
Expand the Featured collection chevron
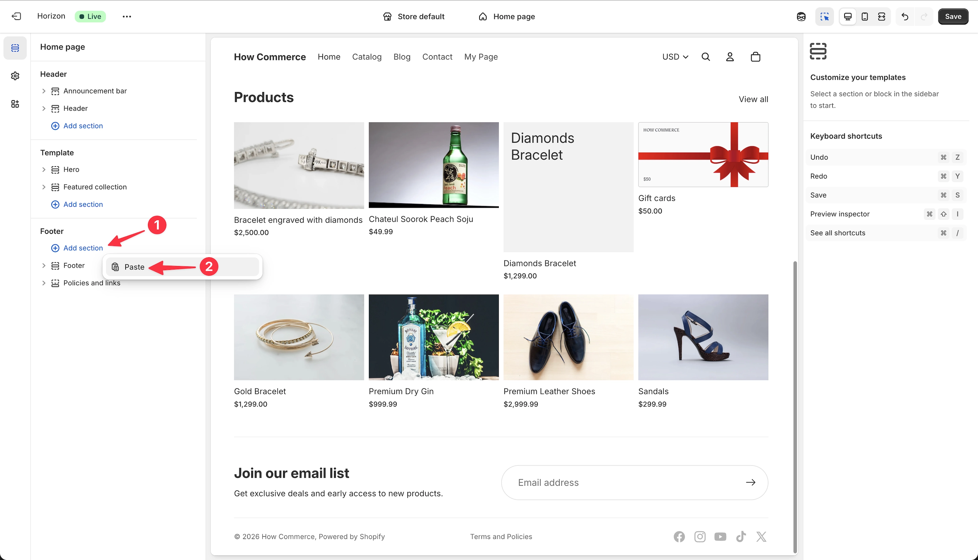[43, 187]
